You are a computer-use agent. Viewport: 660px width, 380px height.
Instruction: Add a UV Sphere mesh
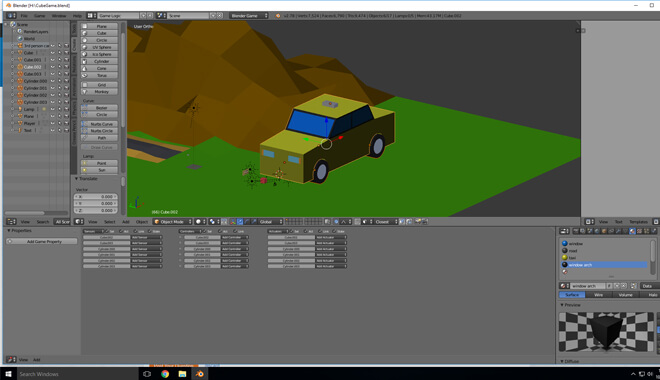99,47
